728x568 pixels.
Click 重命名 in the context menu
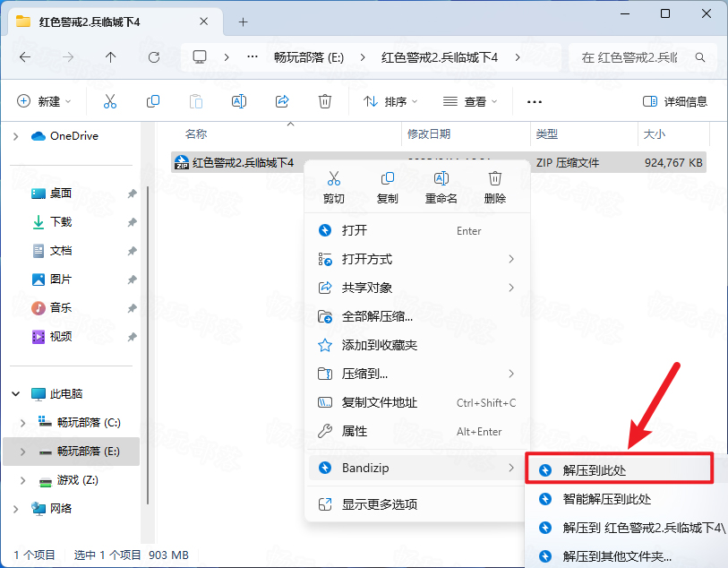click(441, 187)
